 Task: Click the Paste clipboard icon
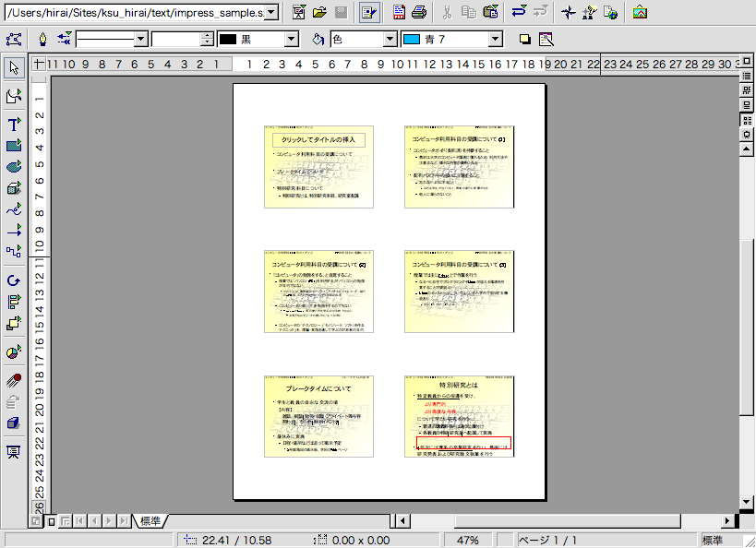tap(490, 13)
